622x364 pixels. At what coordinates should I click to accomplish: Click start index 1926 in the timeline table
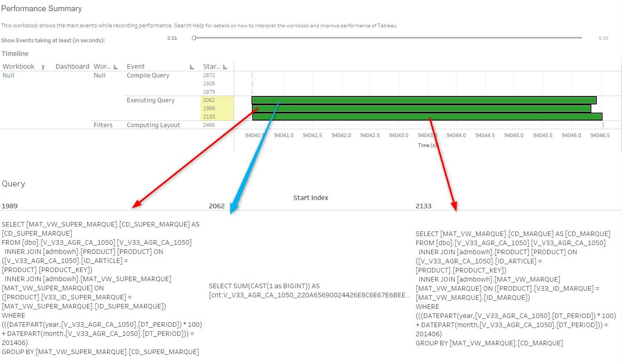(x=209, y=84)
